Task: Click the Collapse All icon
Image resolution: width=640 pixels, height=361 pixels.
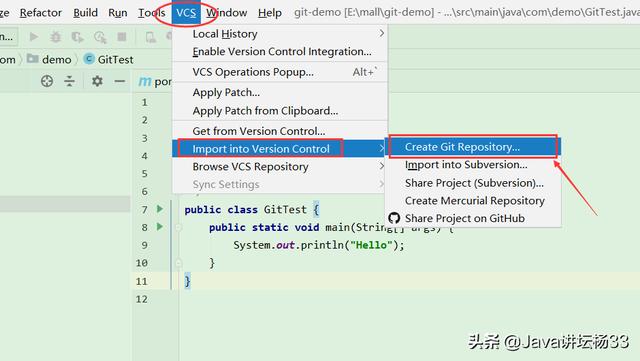Action: click(69, 81)
